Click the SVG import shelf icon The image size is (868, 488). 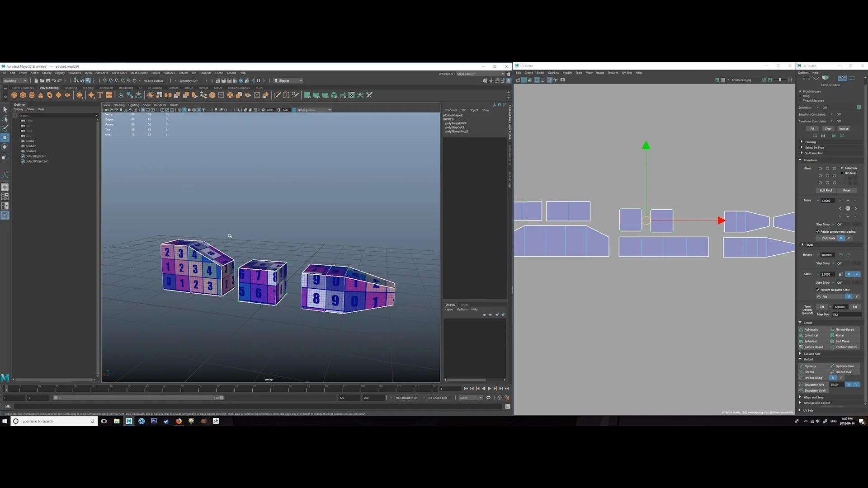108,95
